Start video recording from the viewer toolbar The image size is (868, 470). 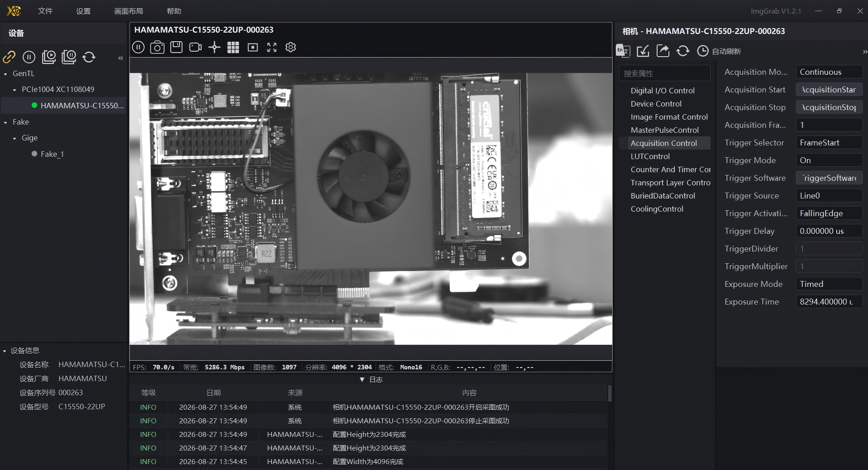tap(195, 47)
